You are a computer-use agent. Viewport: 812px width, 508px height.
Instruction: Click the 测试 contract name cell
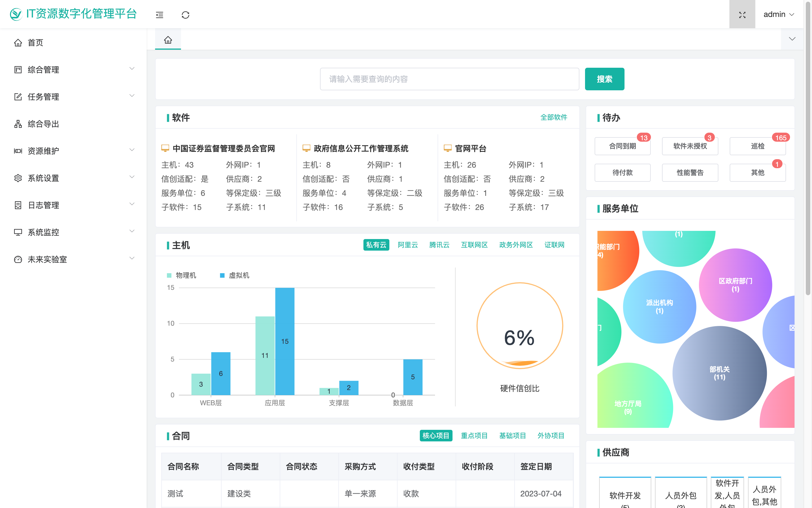click(x=191, y=494)
